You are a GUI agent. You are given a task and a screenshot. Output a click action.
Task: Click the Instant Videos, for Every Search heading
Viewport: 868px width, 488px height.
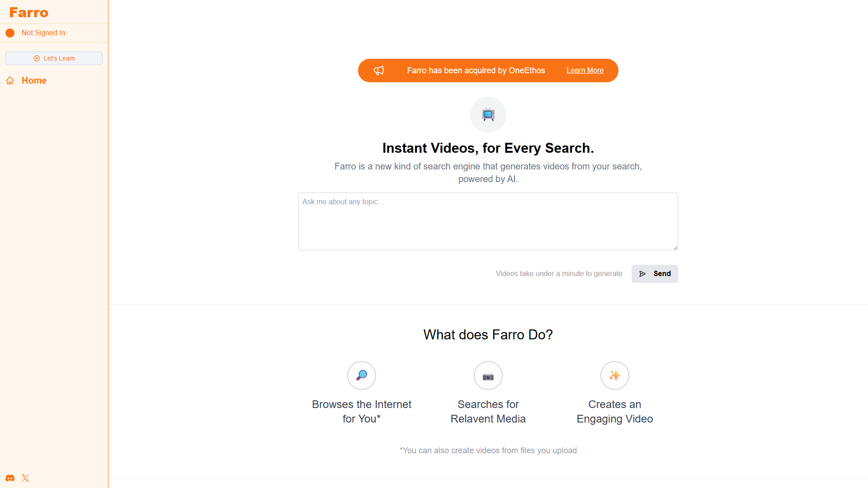[488, 148]
